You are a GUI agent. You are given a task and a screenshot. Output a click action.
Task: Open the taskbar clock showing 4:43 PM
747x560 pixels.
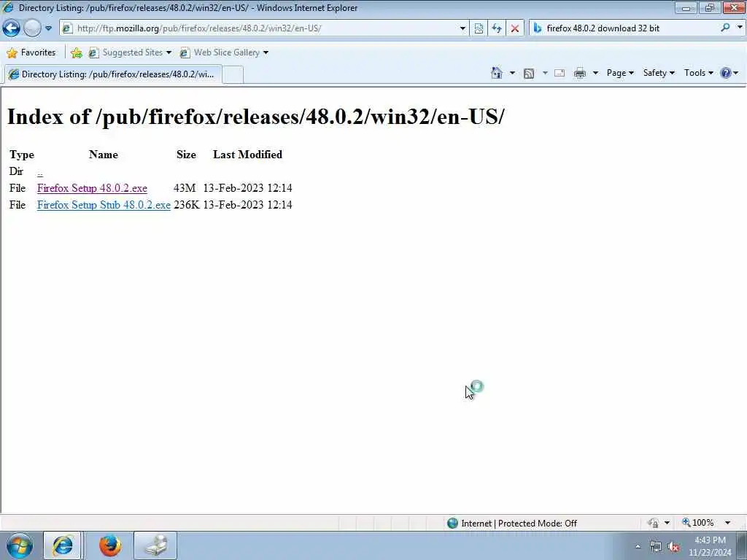pos(710,546)
